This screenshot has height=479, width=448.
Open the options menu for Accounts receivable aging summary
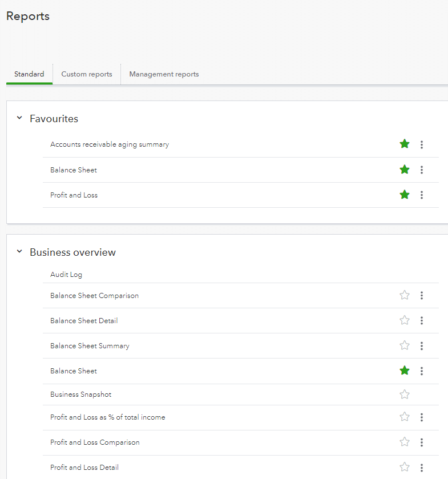[x=422, y=144]
